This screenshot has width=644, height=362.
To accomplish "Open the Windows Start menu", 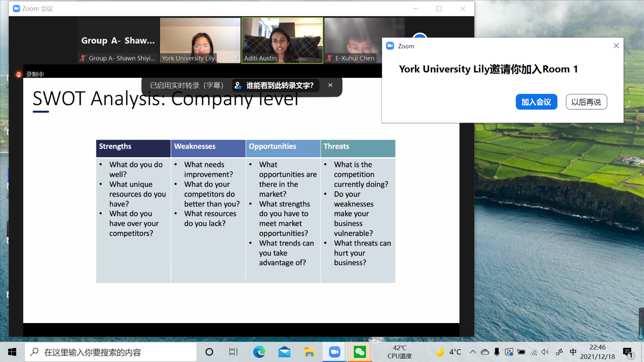I will click(x=12, y=352).
